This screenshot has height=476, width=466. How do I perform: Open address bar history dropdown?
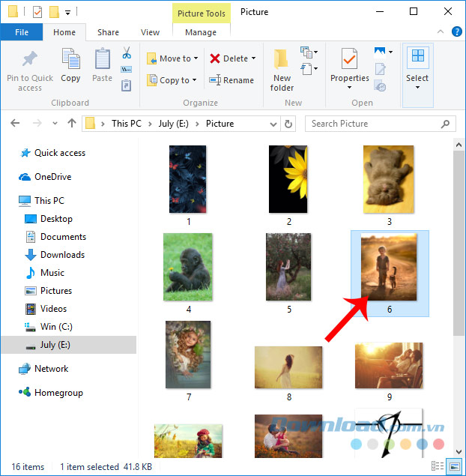(273, 124)
